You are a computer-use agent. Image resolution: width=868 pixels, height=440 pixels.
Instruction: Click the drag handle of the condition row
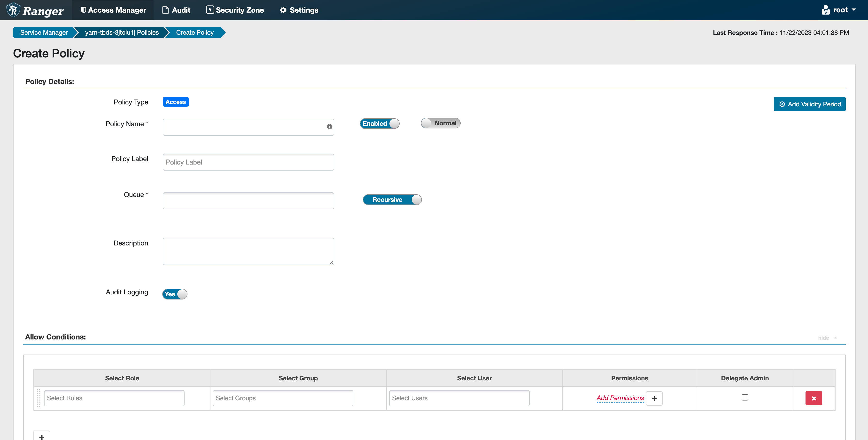[x=39, y=398]
